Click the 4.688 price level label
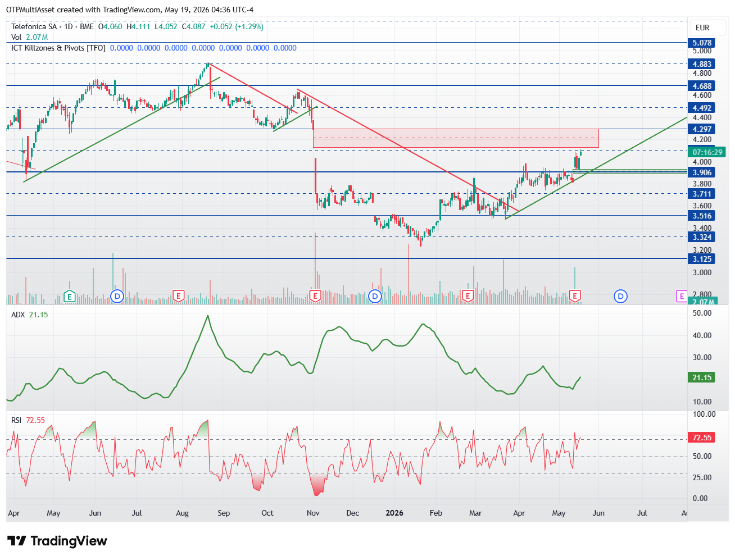 pyautogui.click(x=702, y=86)
